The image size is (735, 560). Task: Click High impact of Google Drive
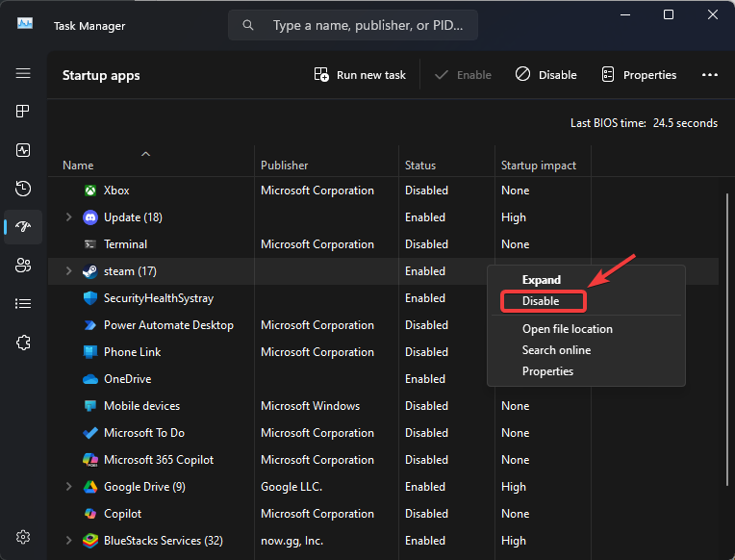click(x=514, y=487)
